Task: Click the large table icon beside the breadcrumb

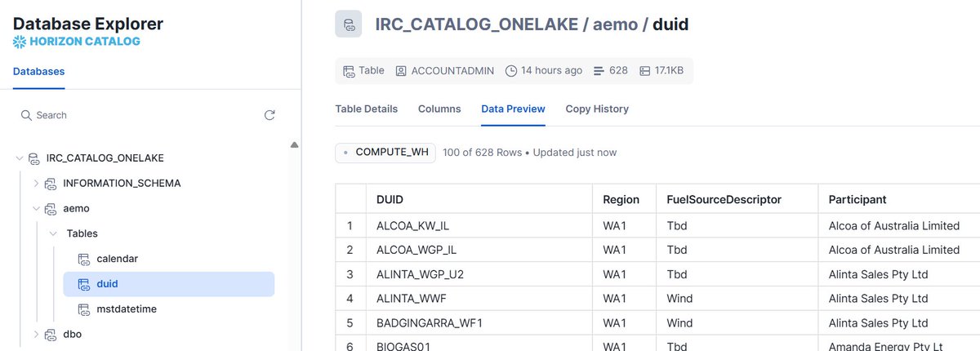Action: pyautogui.click(x=349, y=24)
